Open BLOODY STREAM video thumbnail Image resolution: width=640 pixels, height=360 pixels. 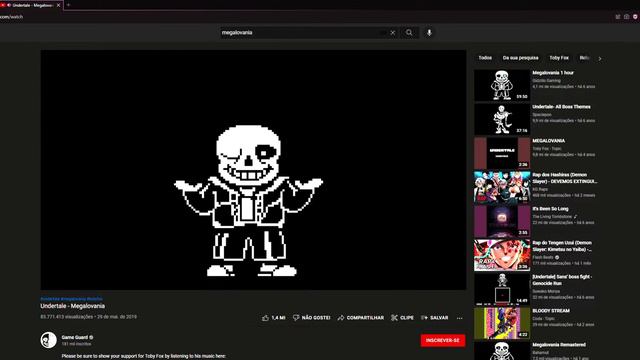[502, 323]
